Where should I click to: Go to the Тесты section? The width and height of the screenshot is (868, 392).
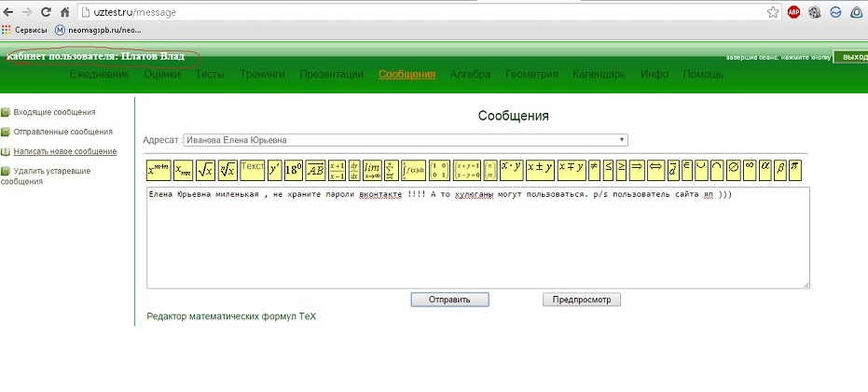[x=210, y=75]
